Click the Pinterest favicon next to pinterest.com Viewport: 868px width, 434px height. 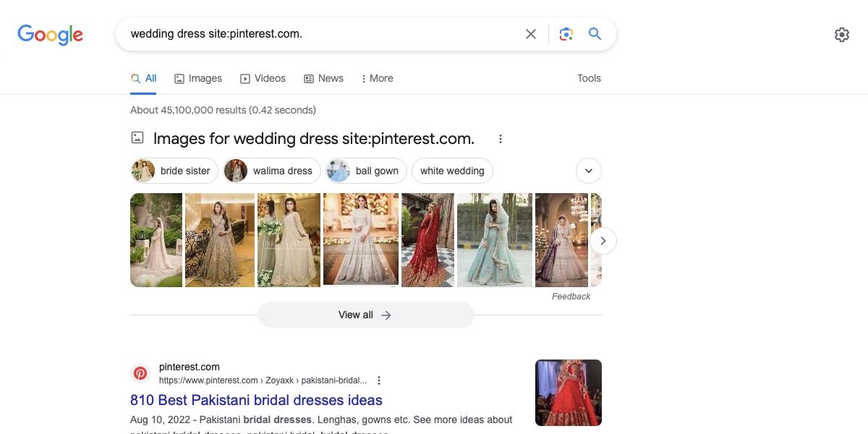click(x=140, y=373)
